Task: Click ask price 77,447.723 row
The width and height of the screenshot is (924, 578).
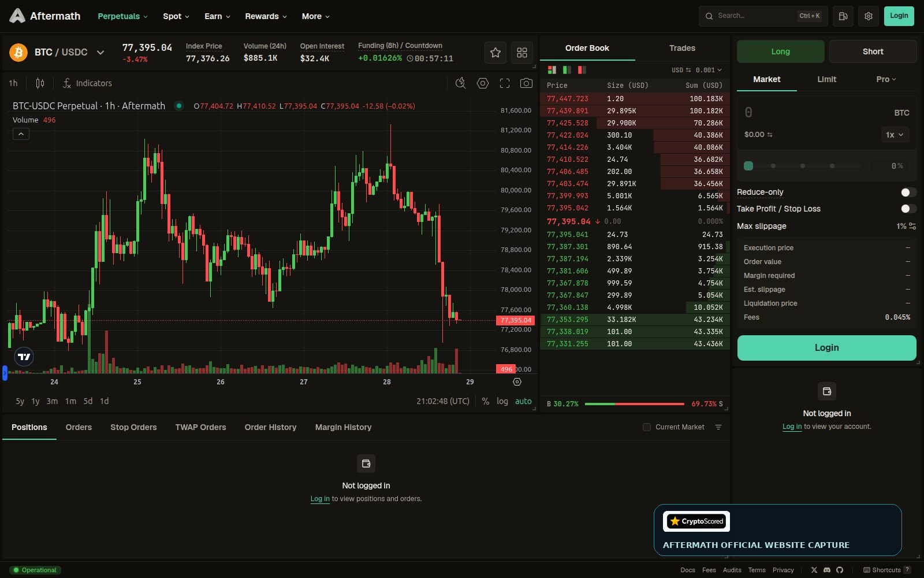Action: [x=635, y=99]
